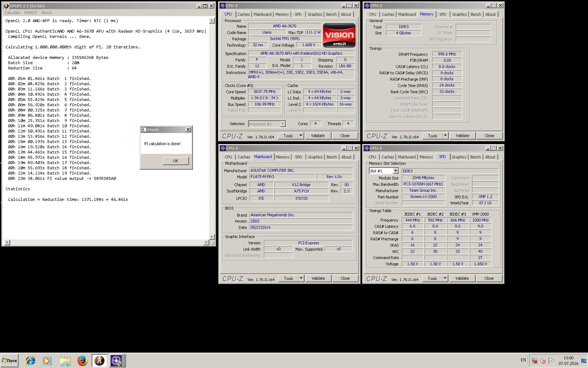Show desktop button at taskbar end
This screenshot has height=368, width=588.
pyautogui.click(x=584, y=361)
